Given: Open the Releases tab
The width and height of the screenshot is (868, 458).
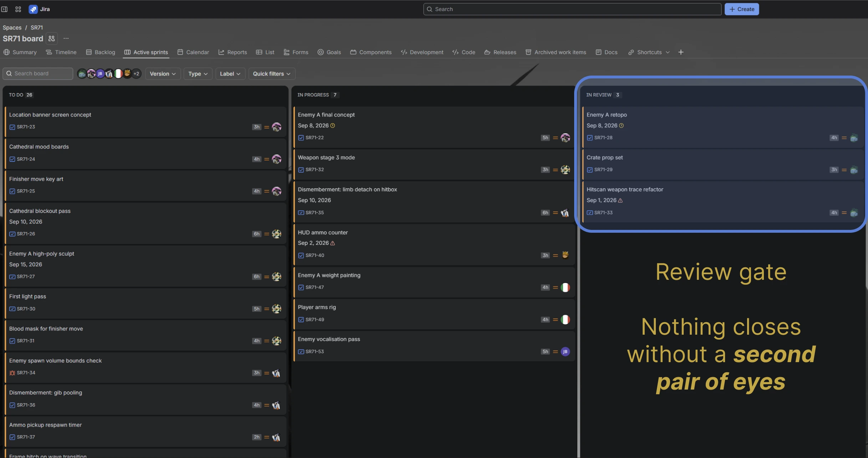Looking at the screenshot, I should tap(500, 52).
